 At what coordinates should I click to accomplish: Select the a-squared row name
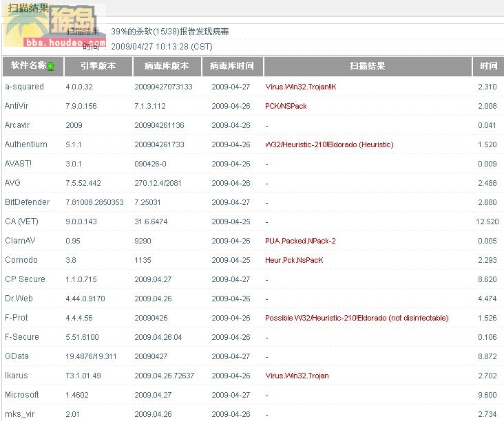(x=24, y=87)
